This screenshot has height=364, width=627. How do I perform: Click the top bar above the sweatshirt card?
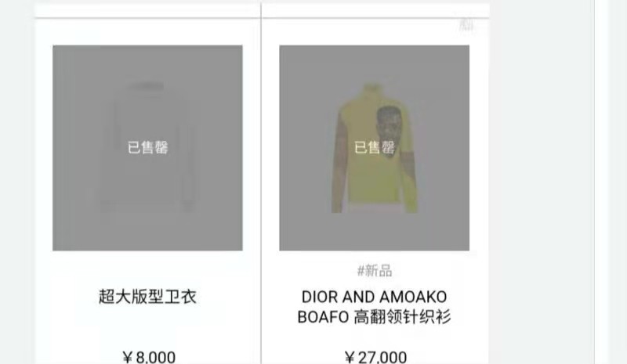[x=147, y=11]
